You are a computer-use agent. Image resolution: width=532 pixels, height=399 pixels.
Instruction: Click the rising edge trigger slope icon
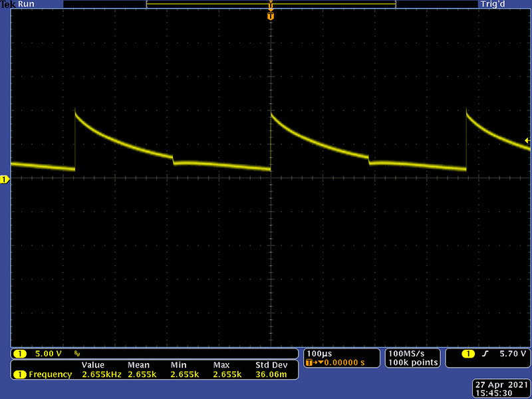pyautogui.click(x=485, y=353)
